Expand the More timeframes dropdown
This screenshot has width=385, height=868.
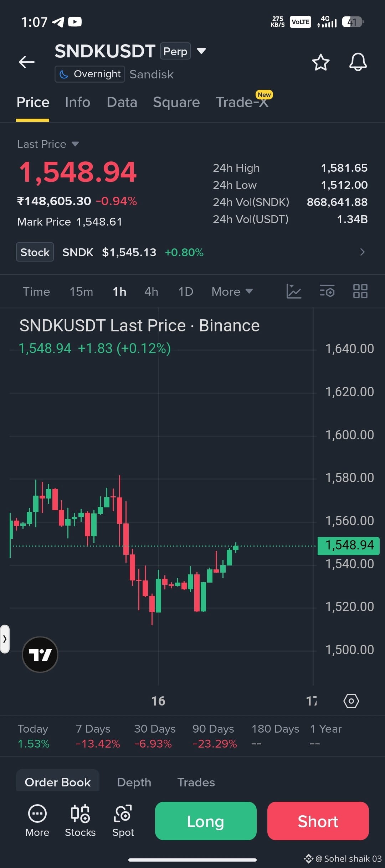(232, 291)
